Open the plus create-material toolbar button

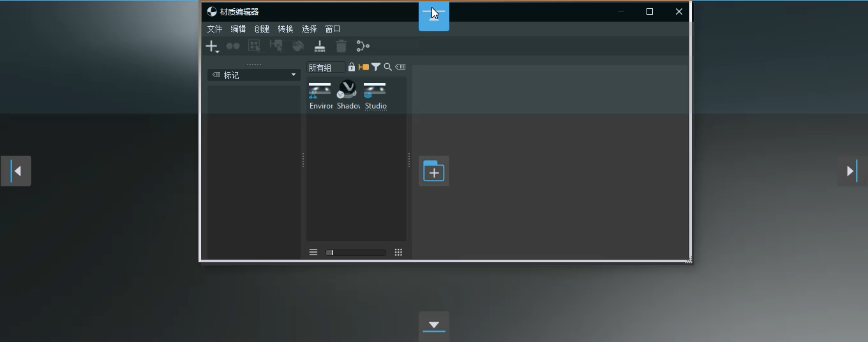pos(212,47)
